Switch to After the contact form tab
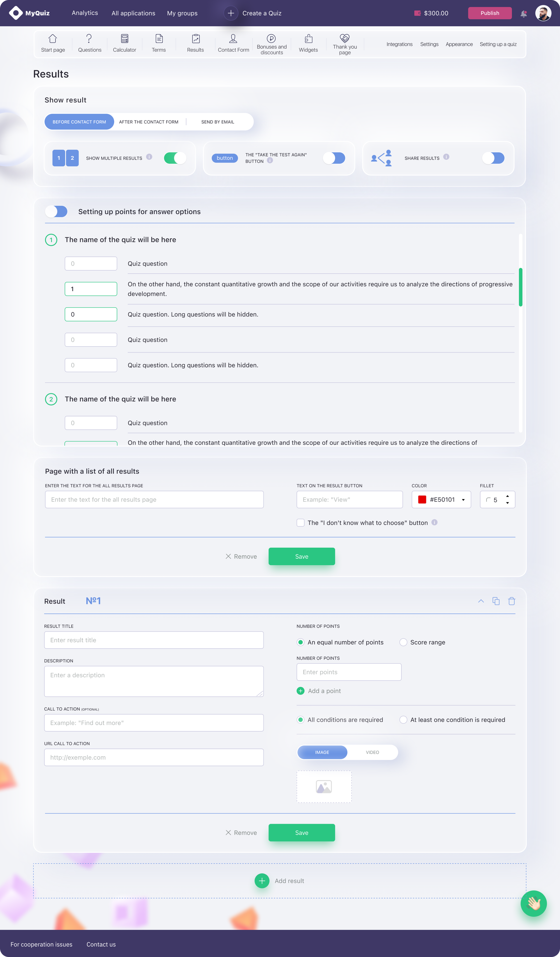560x957 pixels. tap(148, 122)
